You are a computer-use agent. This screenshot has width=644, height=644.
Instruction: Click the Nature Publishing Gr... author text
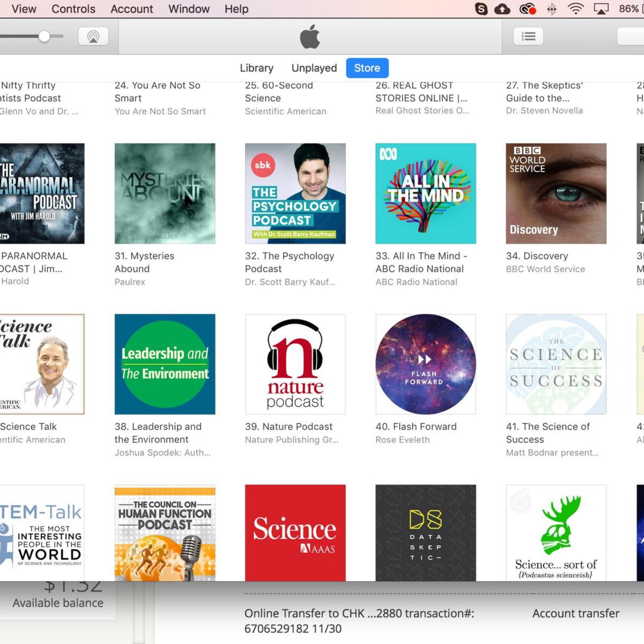[292, 440]
